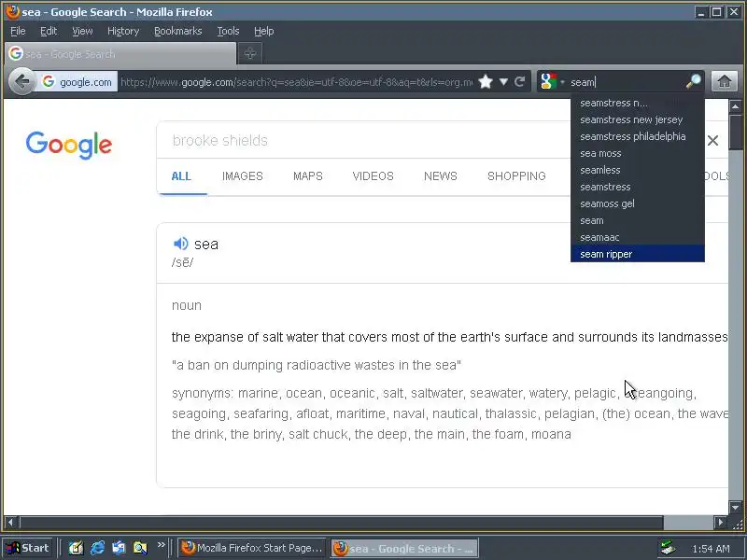Open the View menu

pos(82,31)
